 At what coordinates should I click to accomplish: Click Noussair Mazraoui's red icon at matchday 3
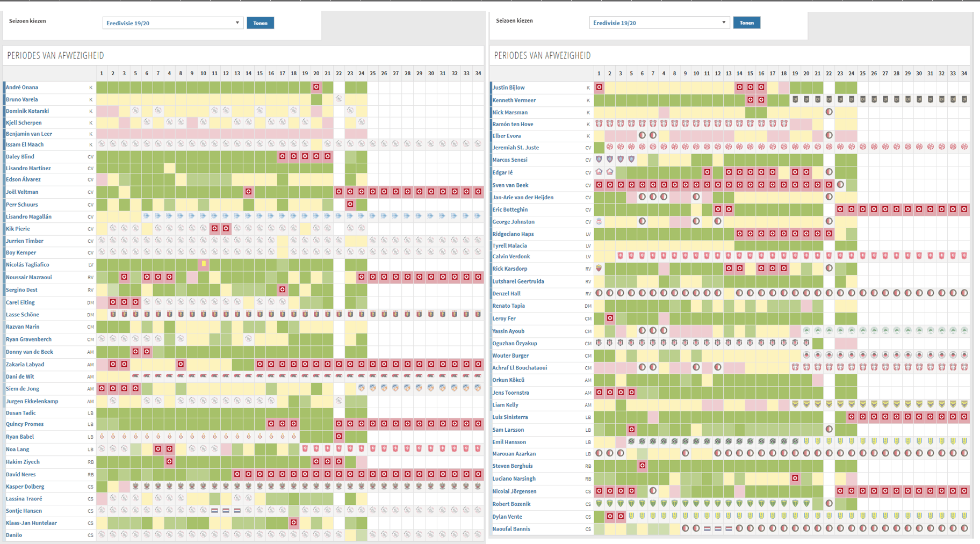tap(124, 277)
